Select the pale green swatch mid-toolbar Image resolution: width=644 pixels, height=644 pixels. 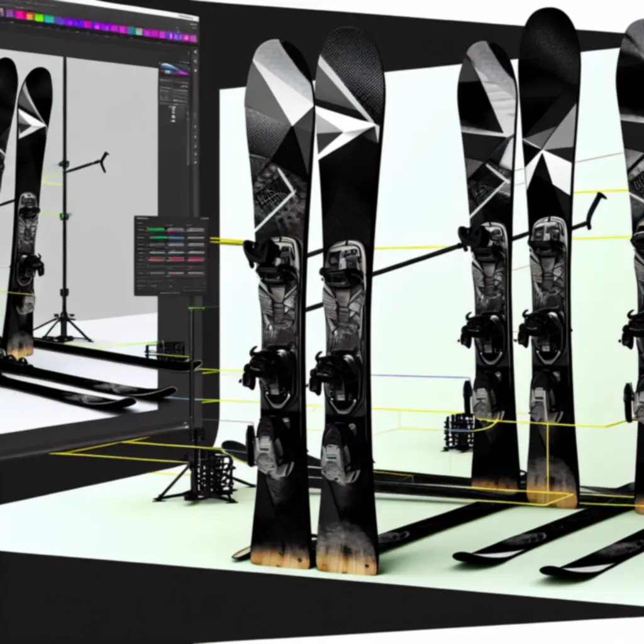(139, 31)
